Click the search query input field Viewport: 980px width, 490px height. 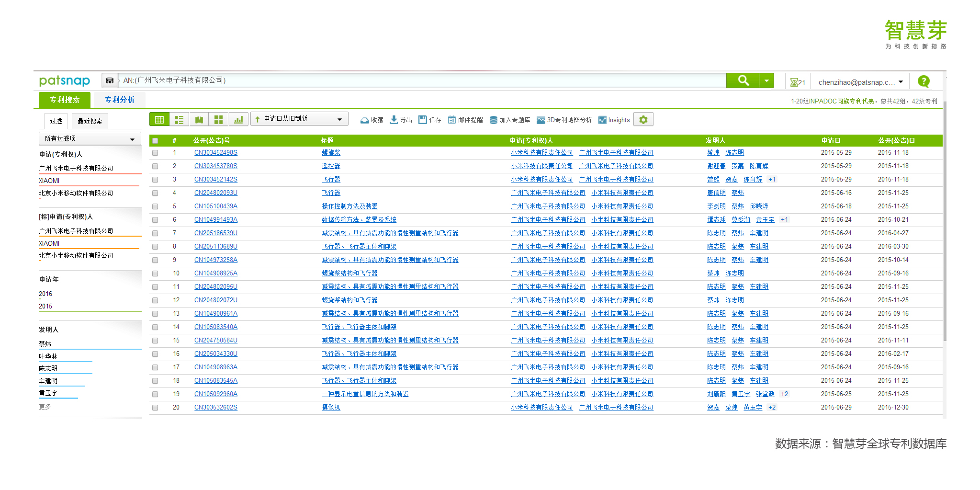pyautogui.click(x=421, y=80)
